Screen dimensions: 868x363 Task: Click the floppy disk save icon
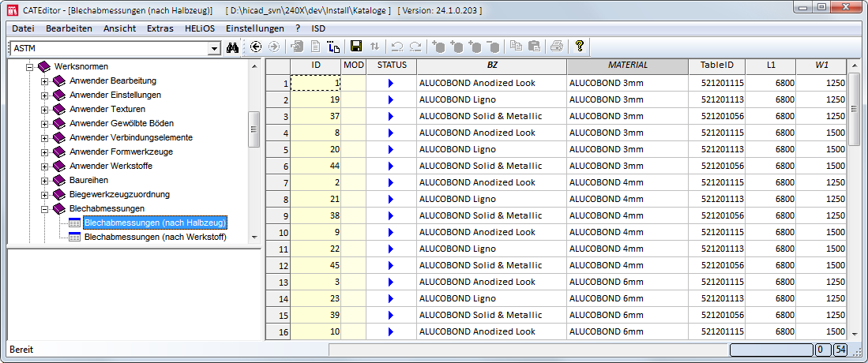point(356,47)
